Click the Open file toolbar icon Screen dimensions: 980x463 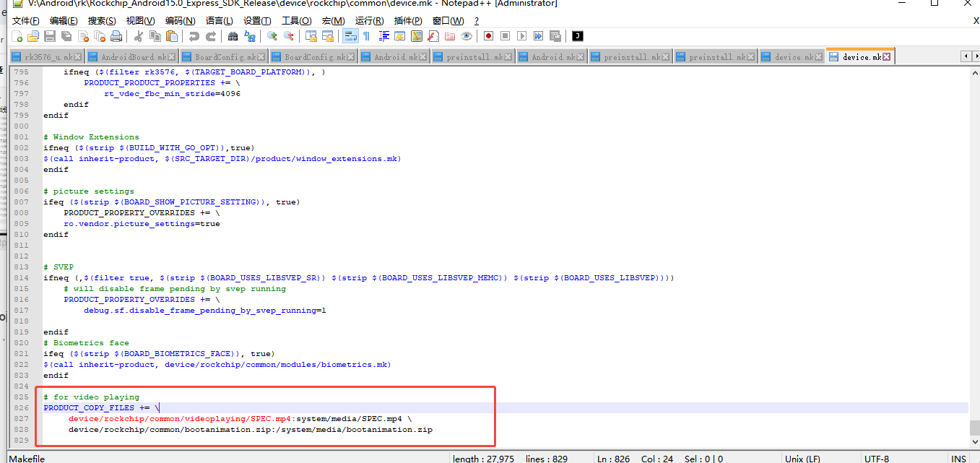point(33,36)
